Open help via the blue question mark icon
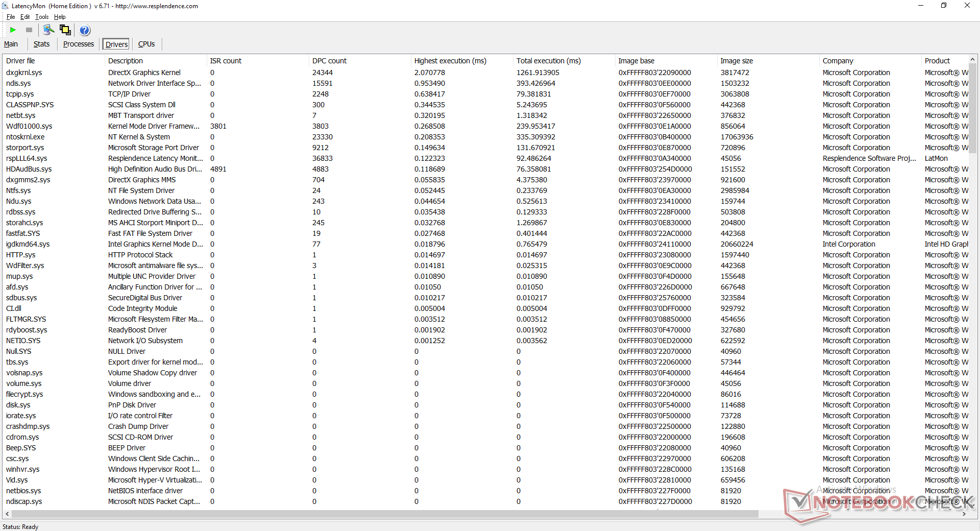Image resolution: width=980 pixels, height=531 pixels. (85, 30)
